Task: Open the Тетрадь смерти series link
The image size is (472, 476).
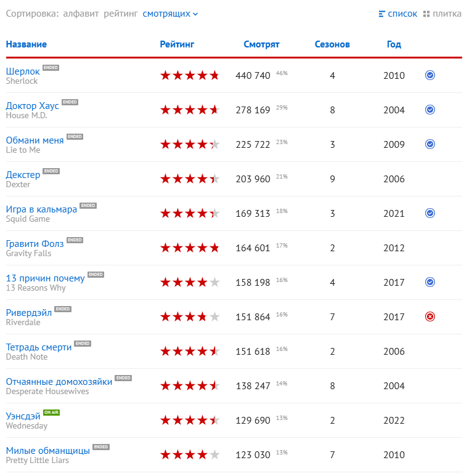Action: click(39, 347)
